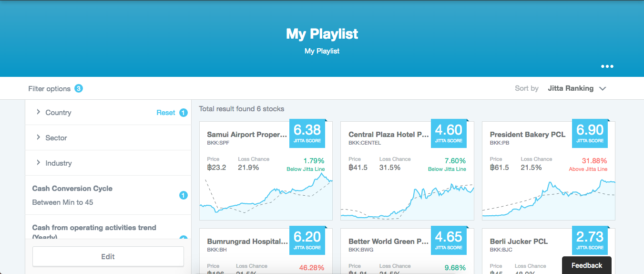This screenshot has width=644, height=274.
Task: Click the 6.38 Jitta Score badge
Action: 307,133
